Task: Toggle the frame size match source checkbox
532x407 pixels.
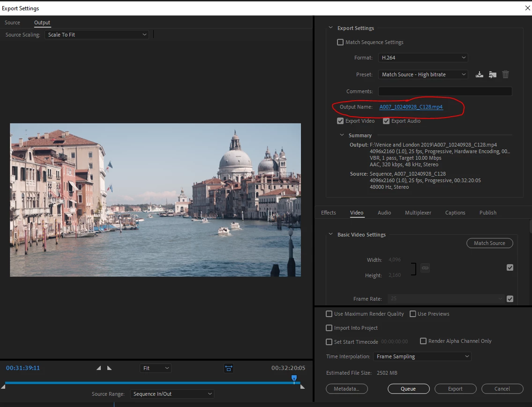Action: click(x=510, y=267)
